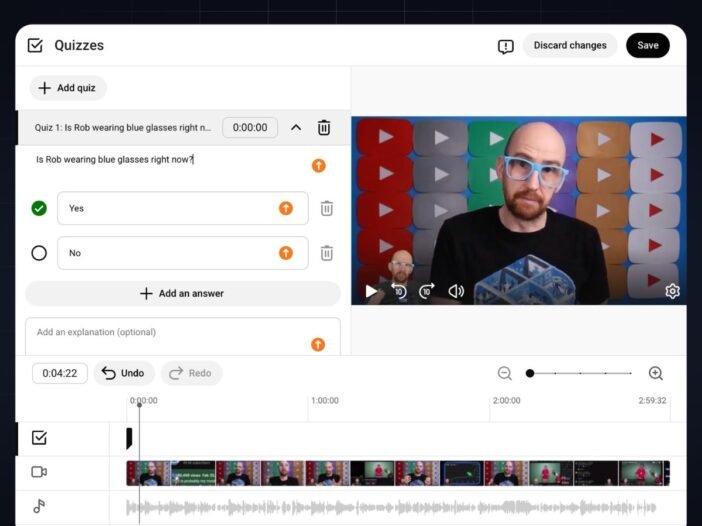702x526 pixels.
Task: Delete Quiz 1 with the trash icon
Action: [324, 128]
